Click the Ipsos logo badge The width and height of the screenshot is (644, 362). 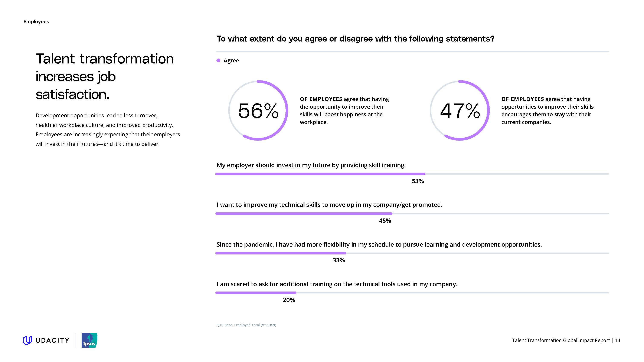point(89,340)
